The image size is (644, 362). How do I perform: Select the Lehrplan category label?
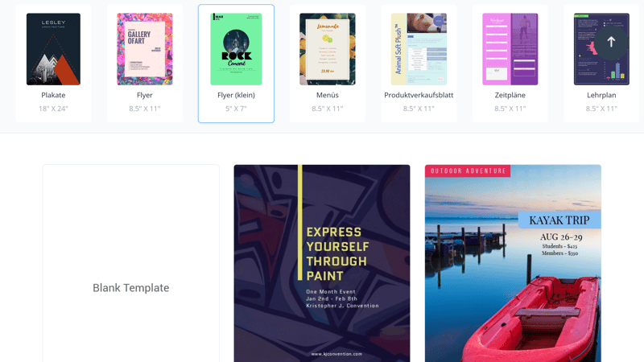coord(601,95)
